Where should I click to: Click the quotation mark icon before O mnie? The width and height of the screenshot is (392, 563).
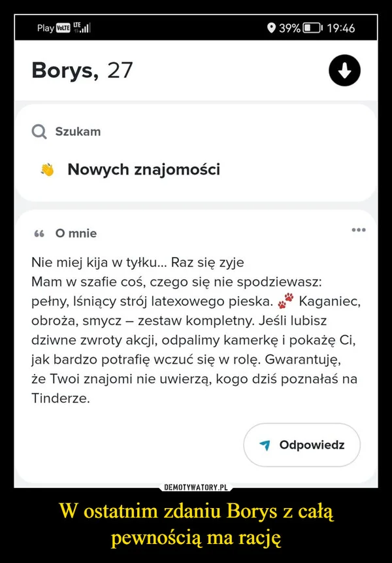38,233
